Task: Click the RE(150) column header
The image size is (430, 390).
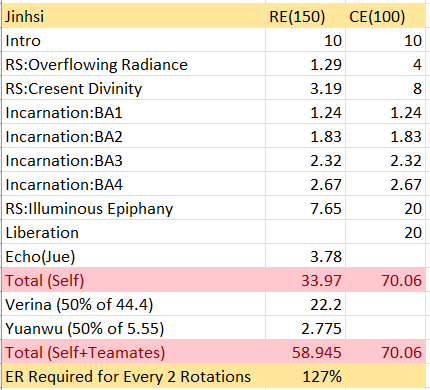Action: click(306, 16)
